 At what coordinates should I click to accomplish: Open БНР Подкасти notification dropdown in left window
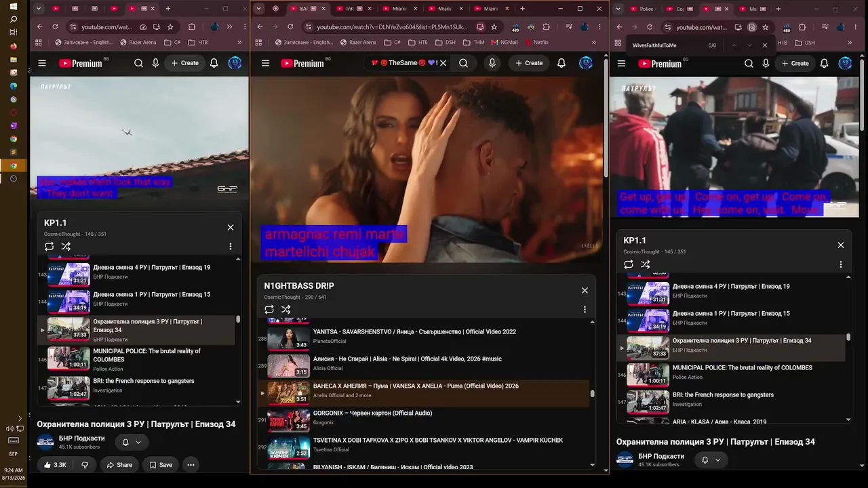point(132,442)
